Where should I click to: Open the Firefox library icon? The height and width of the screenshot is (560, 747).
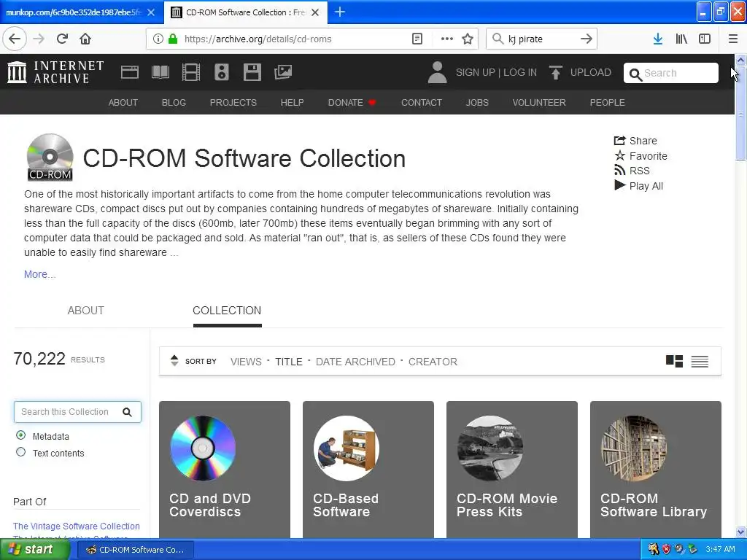tap(681, 39)
